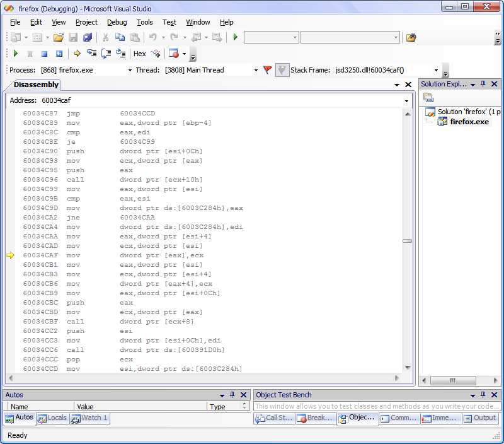Click the Show Next Statement yellow arrow icon

77,54
